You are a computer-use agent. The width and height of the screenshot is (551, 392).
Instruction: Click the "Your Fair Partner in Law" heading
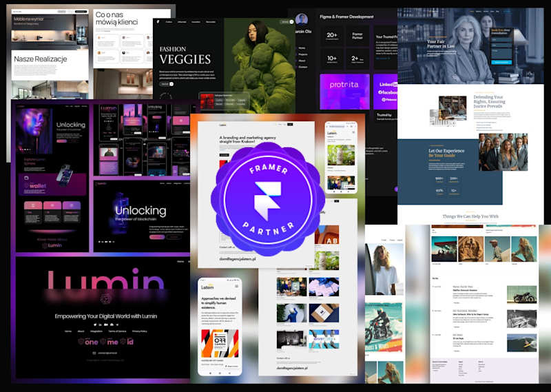pos(441,44)
